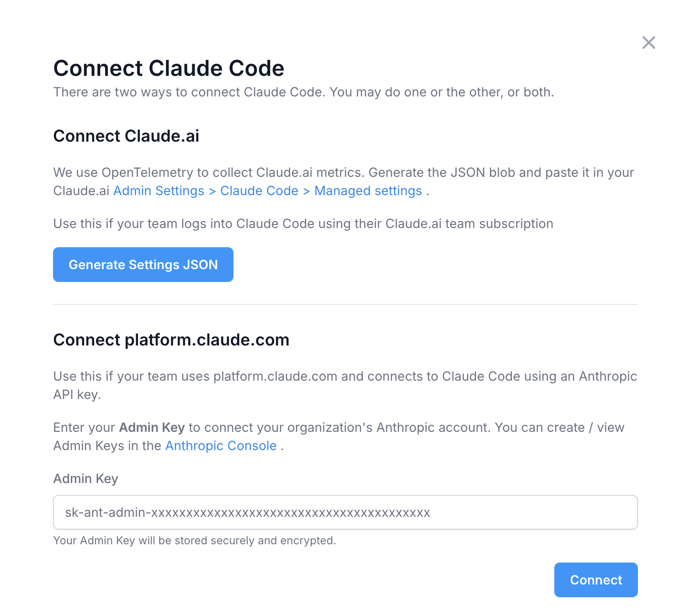Open the Managed settings link
This screenshot has height=616, width=690.
[368, 191]
